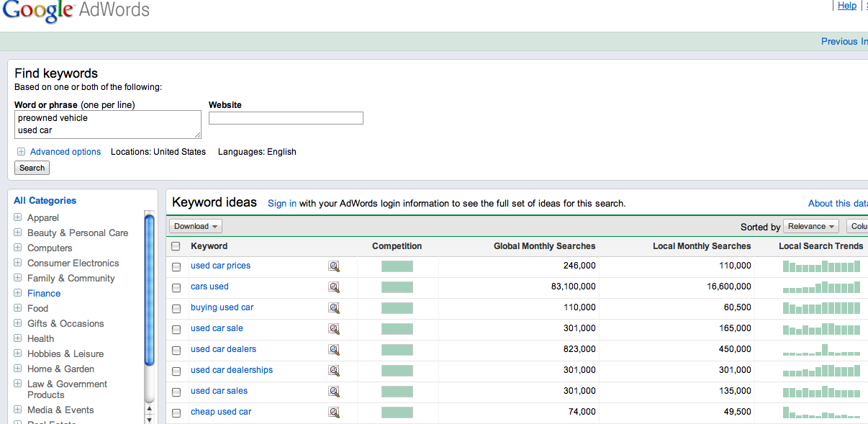Click competition bar for 'cars used'

point(397,287)
